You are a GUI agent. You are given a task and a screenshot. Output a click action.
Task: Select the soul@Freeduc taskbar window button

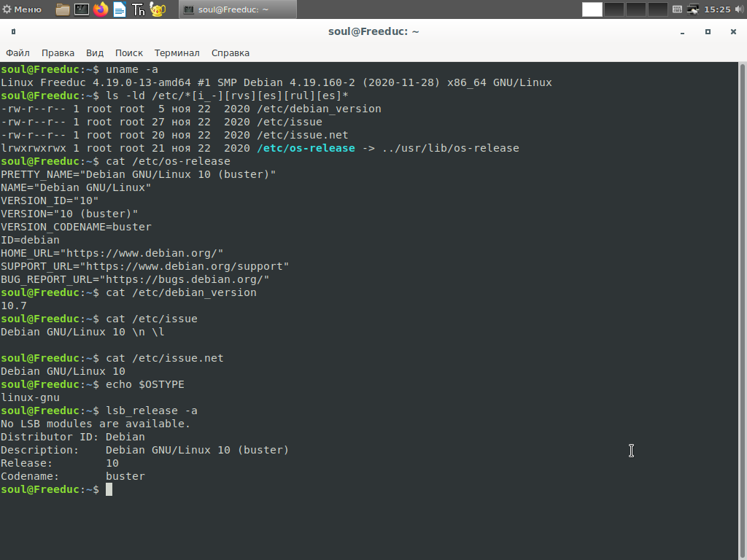coord(238,9)
